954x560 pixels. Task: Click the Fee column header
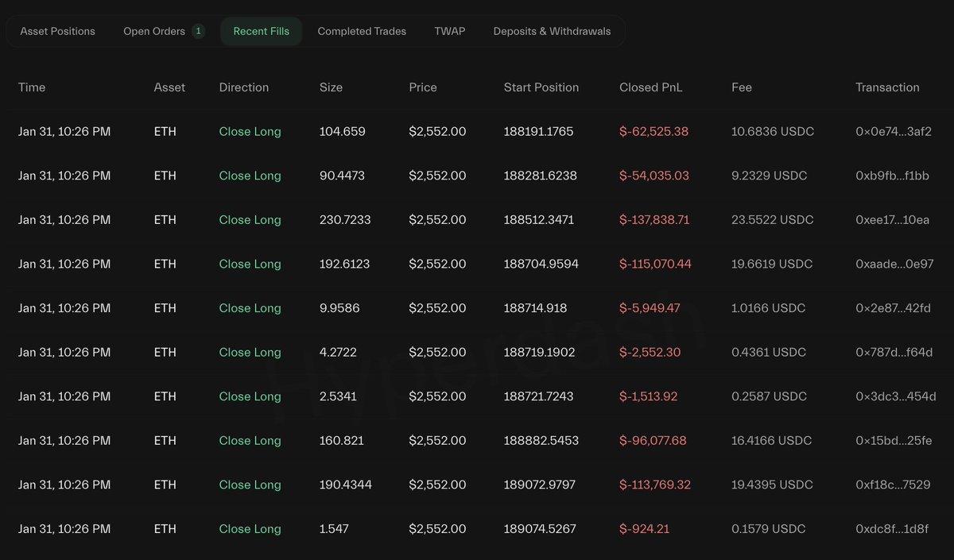point(741,87)
